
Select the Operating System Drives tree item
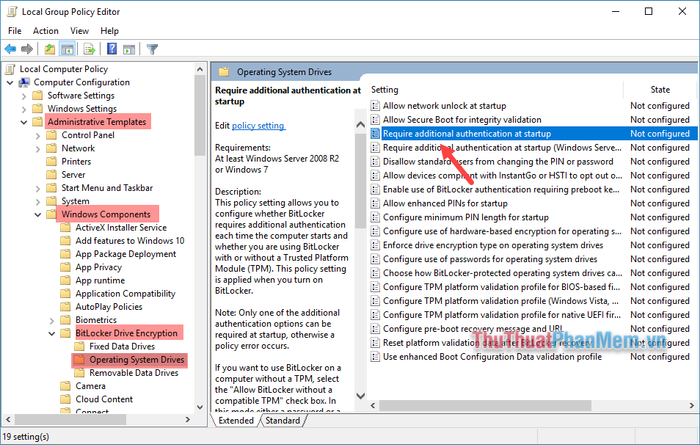(137, 360)
